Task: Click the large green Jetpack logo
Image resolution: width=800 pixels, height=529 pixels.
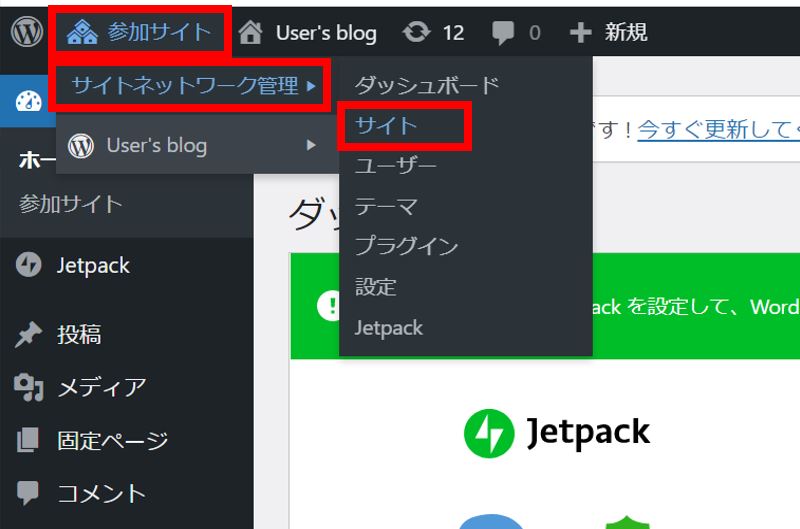Action: [489, 433]
